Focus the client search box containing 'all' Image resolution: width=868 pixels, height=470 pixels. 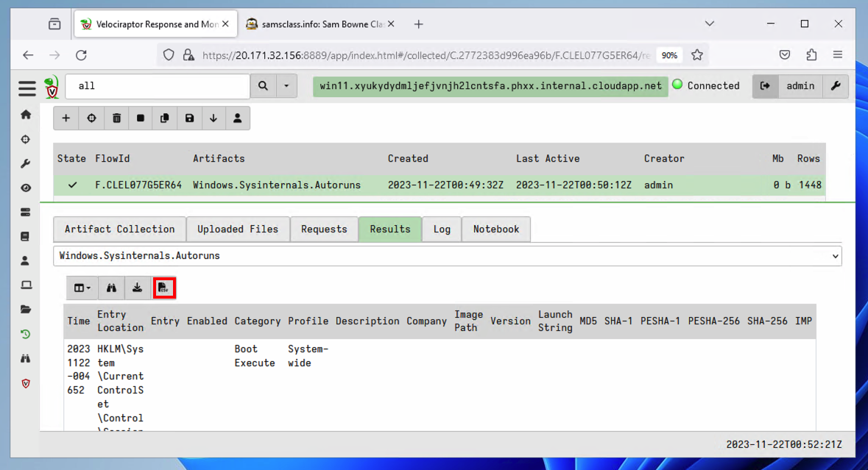(x=158, y=86)
